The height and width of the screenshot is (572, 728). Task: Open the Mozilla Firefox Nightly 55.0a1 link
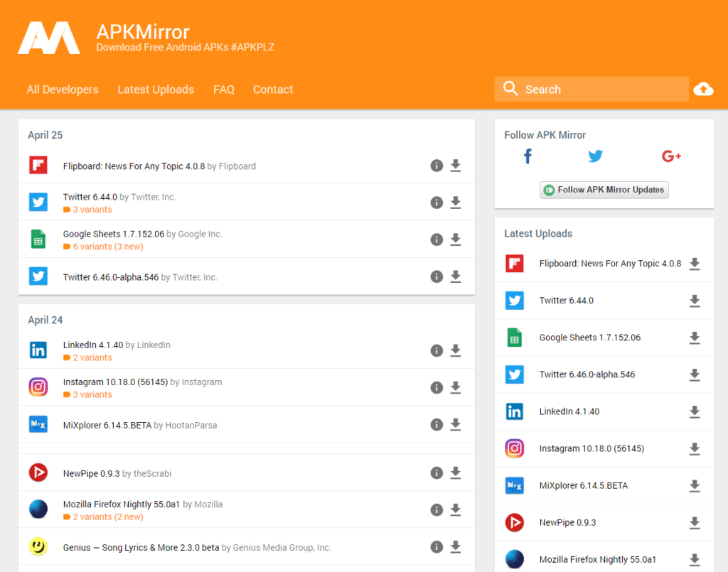point(121,504)
